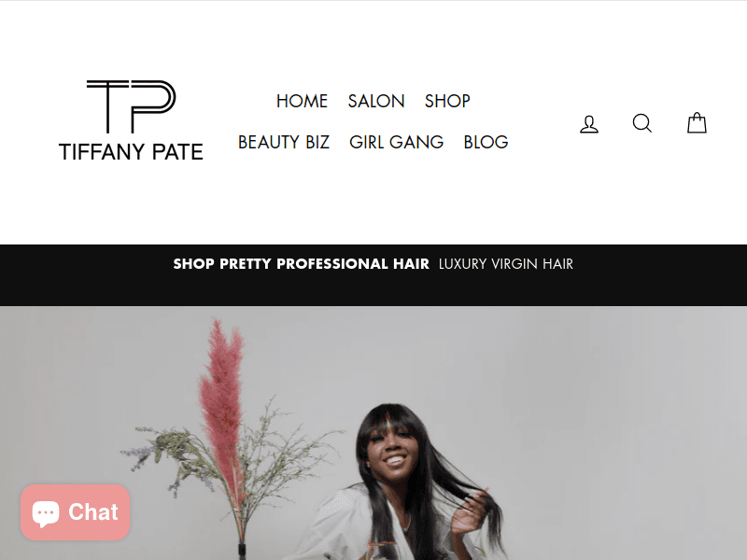747x560 pixels.
Task: Navigate to BEAUTY BIZ
Action: pyautogui.click(x=284, y=142)
